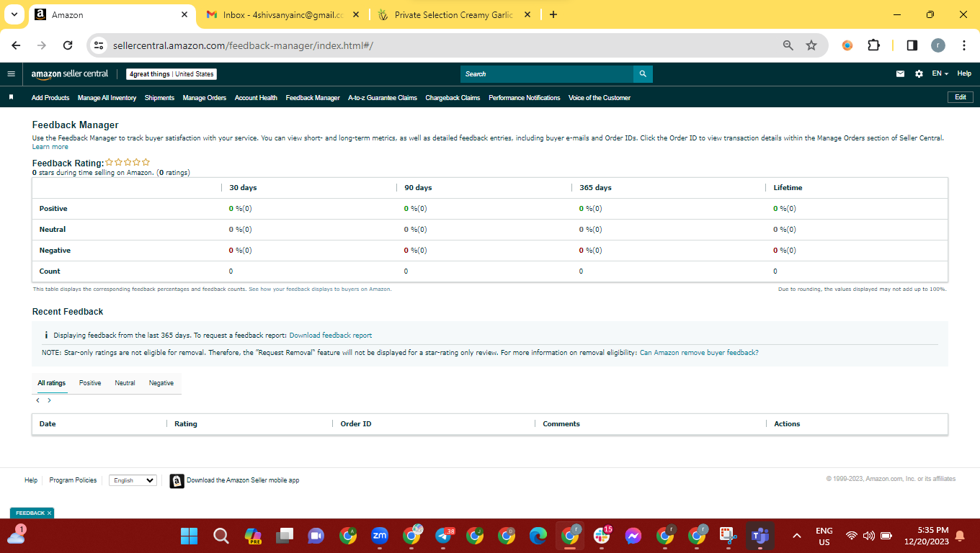
Task: Open the Chrome extensions puzzle menu
Action: (x=873, y=45)
